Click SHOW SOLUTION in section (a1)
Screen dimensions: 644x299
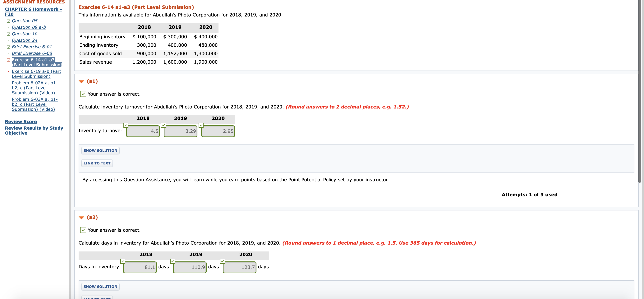tap(100, 150)
